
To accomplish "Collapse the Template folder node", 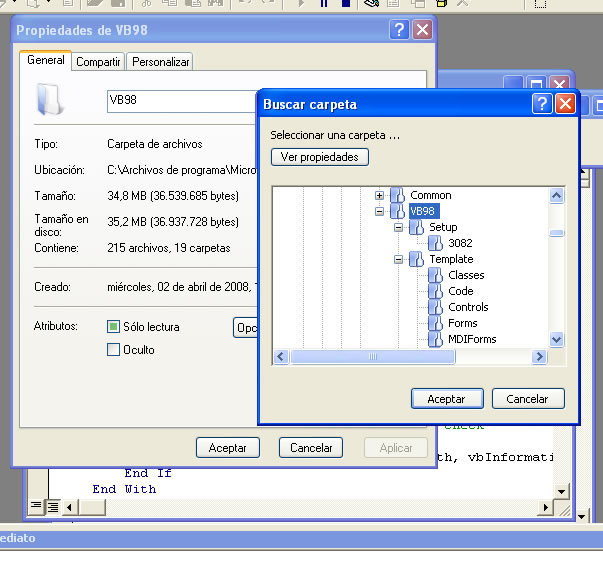I will click(399, 260).
